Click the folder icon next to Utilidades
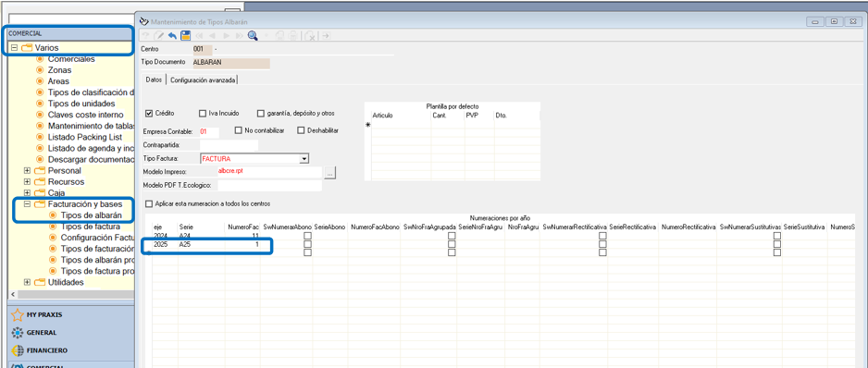This screenshot has height=368, width=868. (39, 282)
